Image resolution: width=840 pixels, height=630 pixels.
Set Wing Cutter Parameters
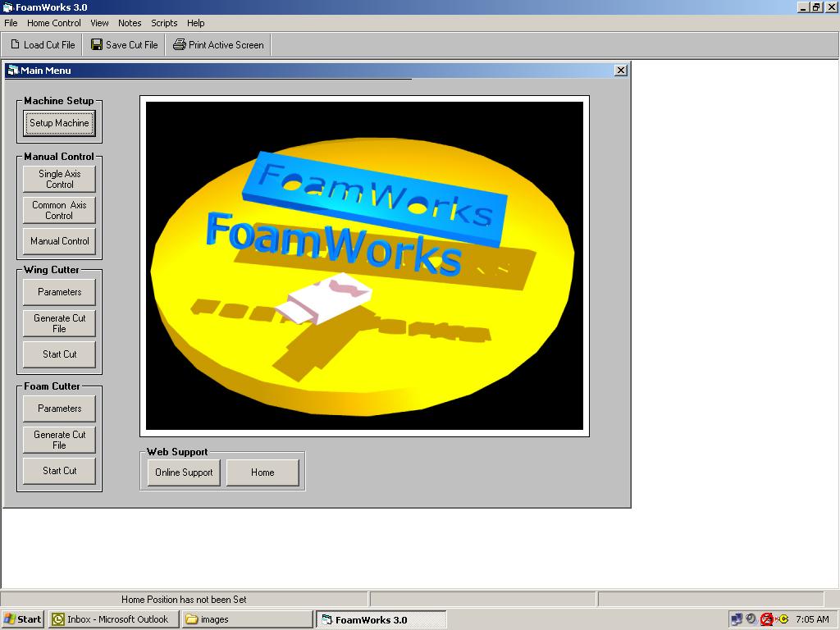click(58, 291)
